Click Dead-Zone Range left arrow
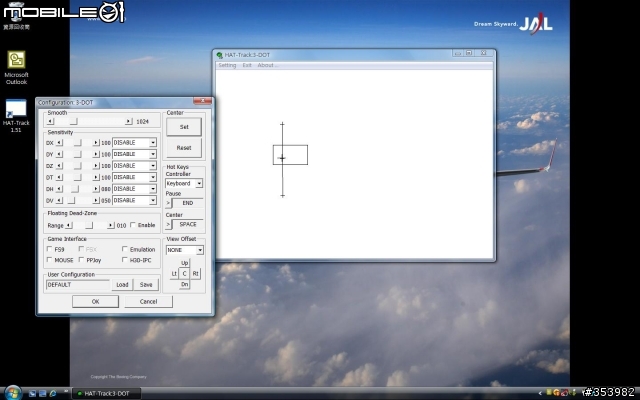The width and height of the screenshot is (640, 400). [x=69, y=225]
